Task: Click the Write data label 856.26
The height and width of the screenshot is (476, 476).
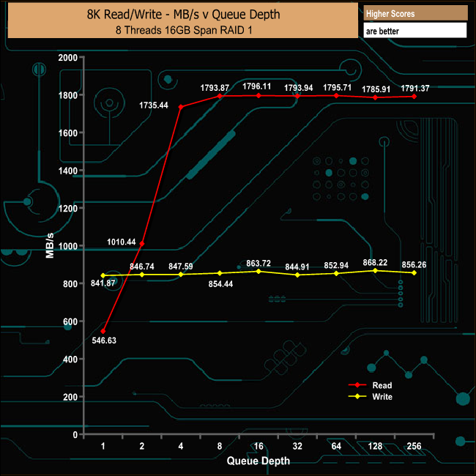Action: click(414, 264)
